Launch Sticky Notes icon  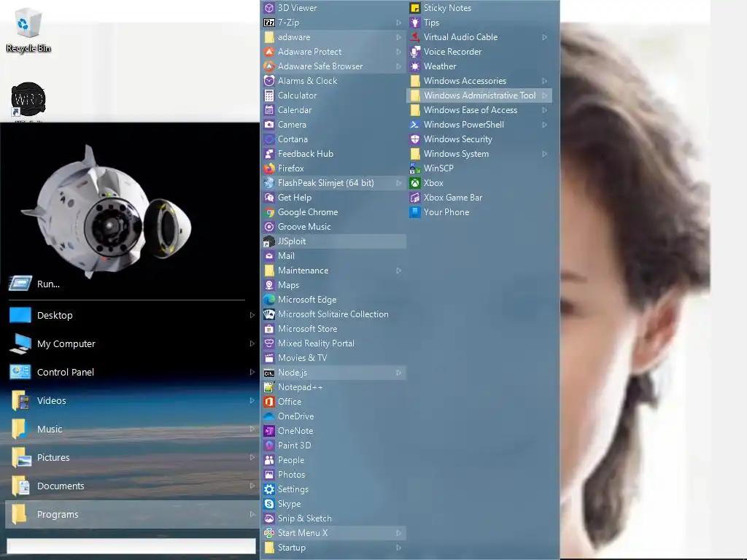415,7
